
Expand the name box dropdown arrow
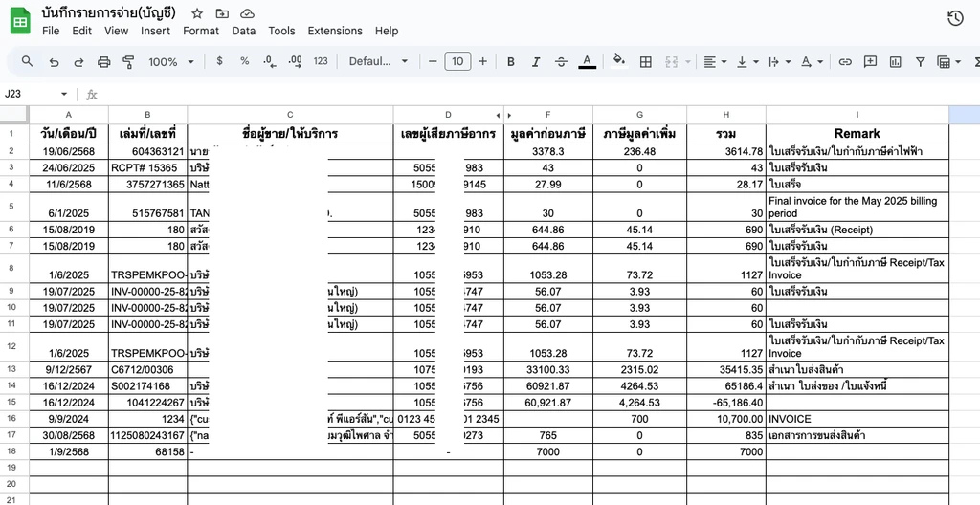(64, 94)
